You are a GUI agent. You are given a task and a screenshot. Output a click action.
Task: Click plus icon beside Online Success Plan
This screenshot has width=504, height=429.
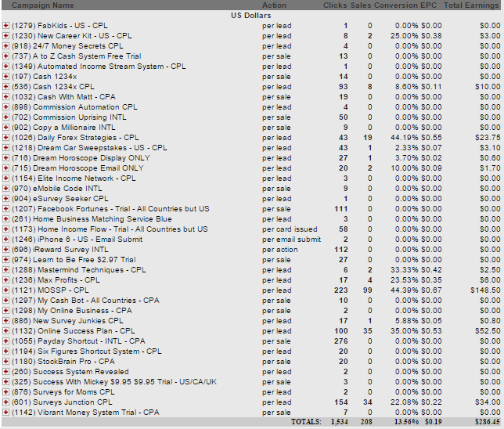click(x=5, y=331)
